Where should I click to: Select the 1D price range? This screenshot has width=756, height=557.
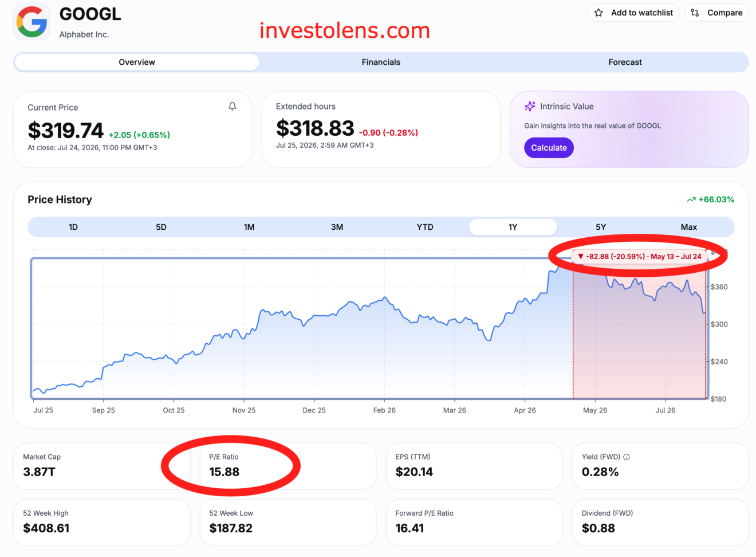click(x=73, y=227)
